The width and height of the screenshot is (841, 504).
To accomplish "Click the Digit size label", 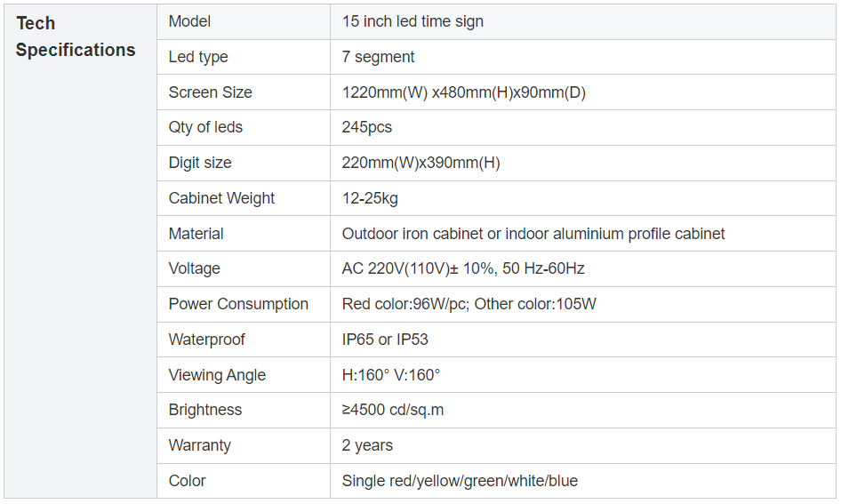I will pyautogui.click(x=200, y=163).
